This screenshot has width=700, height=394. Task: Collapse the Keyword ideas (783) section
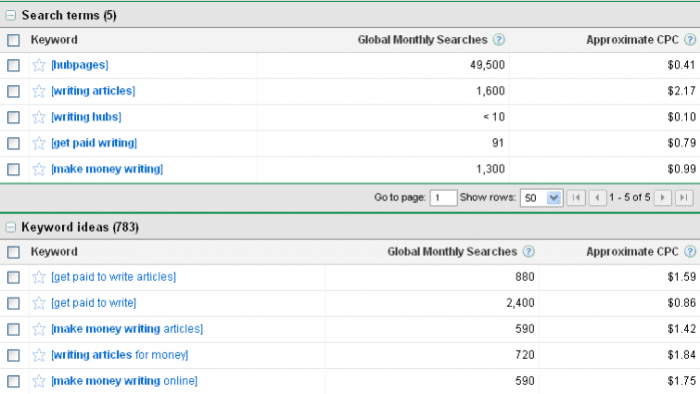pos(10,228)
